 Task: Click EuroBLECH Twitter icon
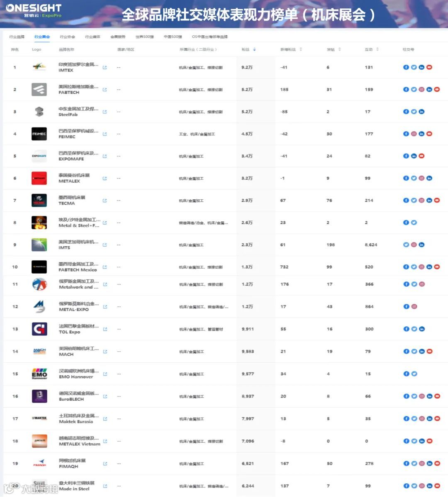tap(414, 396)
